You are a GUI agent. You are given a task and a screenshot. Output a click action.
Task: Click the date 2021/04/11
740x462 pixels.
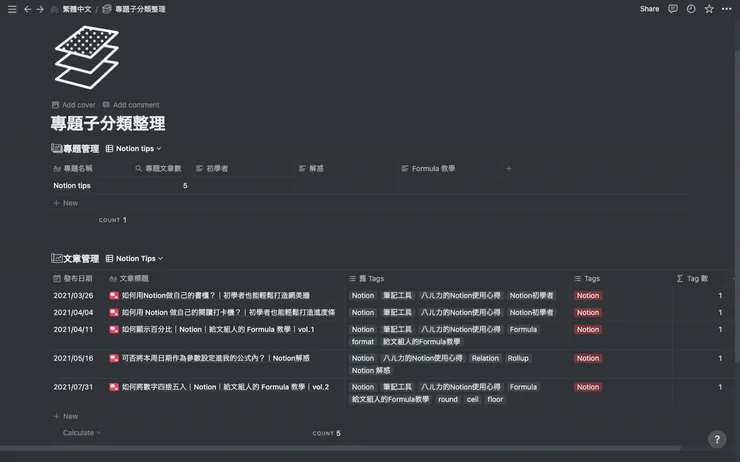tap(73, 329)
